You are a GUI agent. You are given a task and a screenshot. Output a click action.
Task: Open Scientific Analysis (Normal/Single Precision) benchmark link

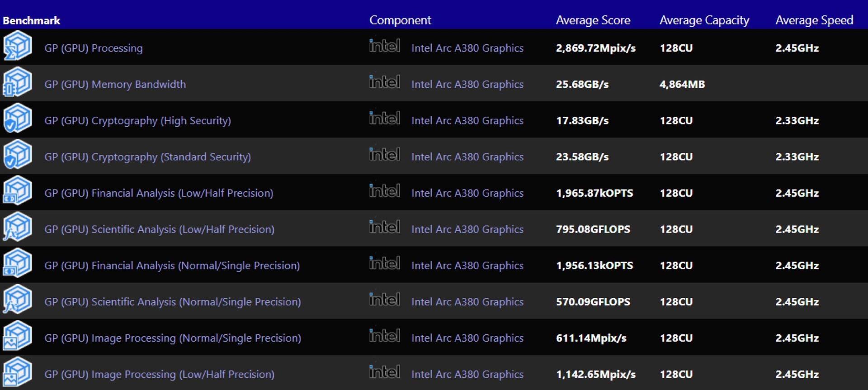pyautogui.click(x=172, y=302)
